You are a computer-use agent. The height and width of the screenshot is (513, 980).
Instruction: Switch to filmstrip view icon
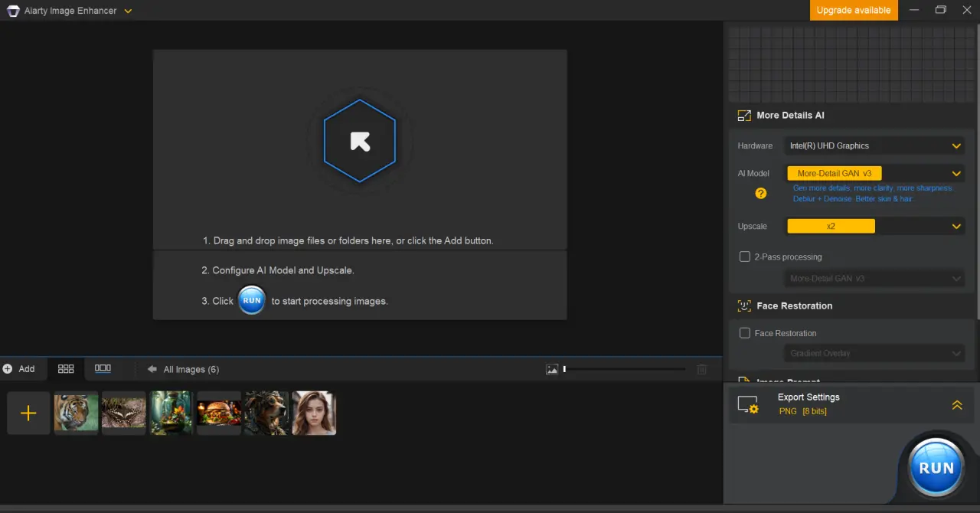coord(103,368)
